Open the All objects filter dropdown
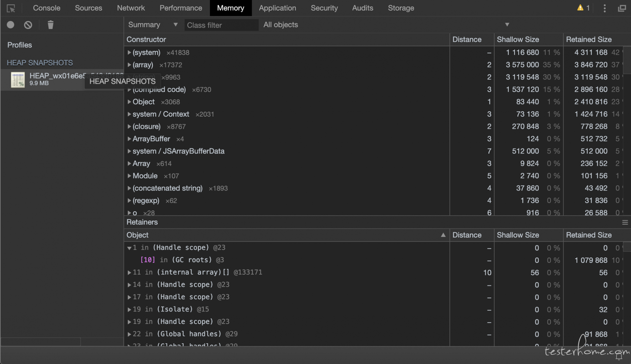Screen dimensions: 631x364 coord(386,25)
